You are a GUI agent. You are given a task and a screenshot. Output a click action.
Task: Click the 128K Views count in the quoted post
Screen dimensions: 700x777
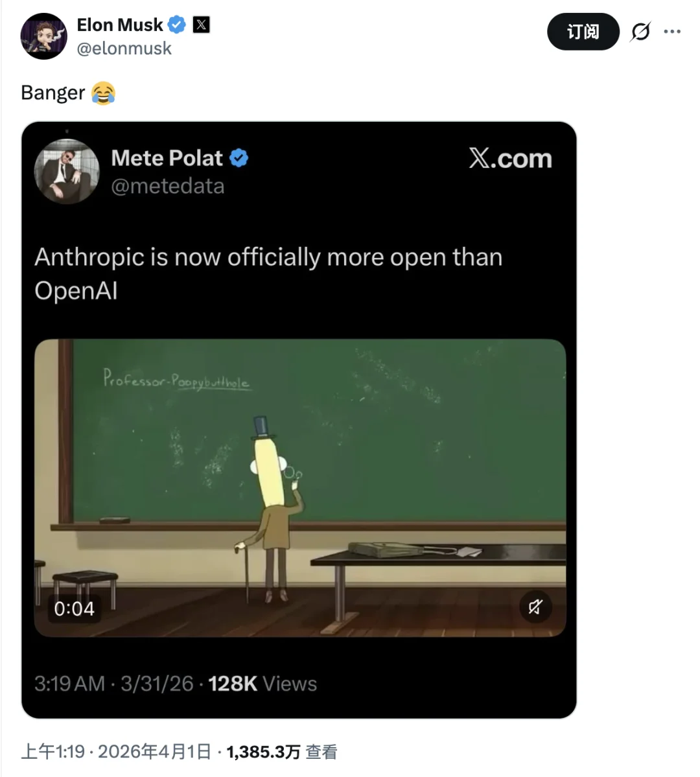[262, 684]
